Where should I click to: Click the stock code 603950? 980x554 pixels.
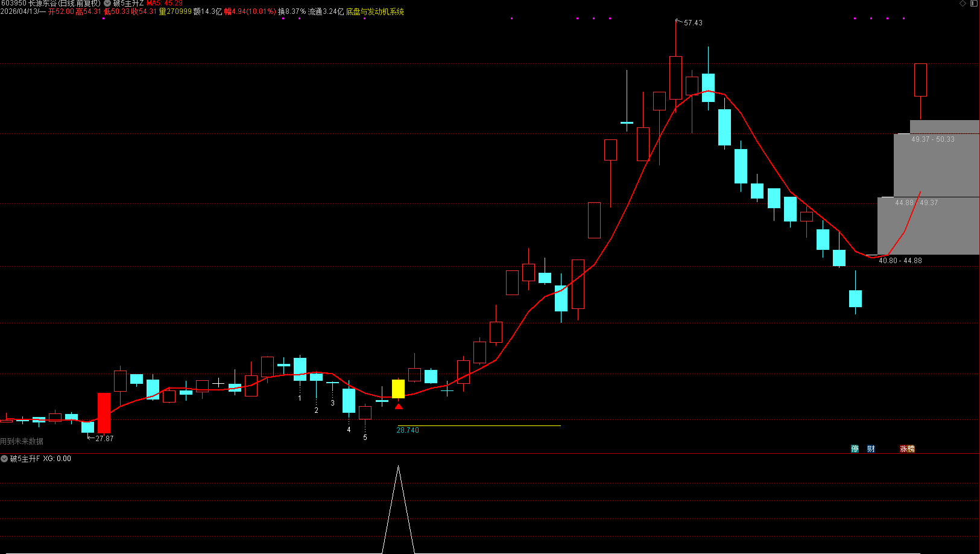click(13, 4)
